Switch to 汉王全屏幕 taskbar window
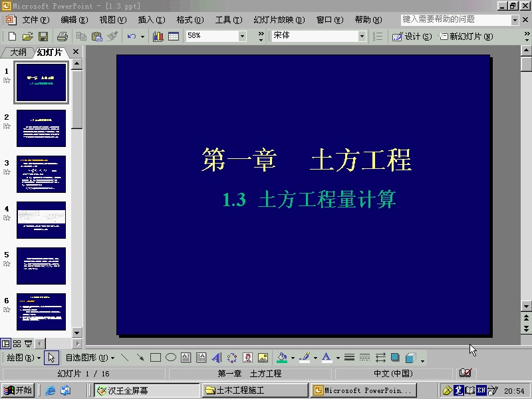532x399 pixels. (x=146, y=390)
